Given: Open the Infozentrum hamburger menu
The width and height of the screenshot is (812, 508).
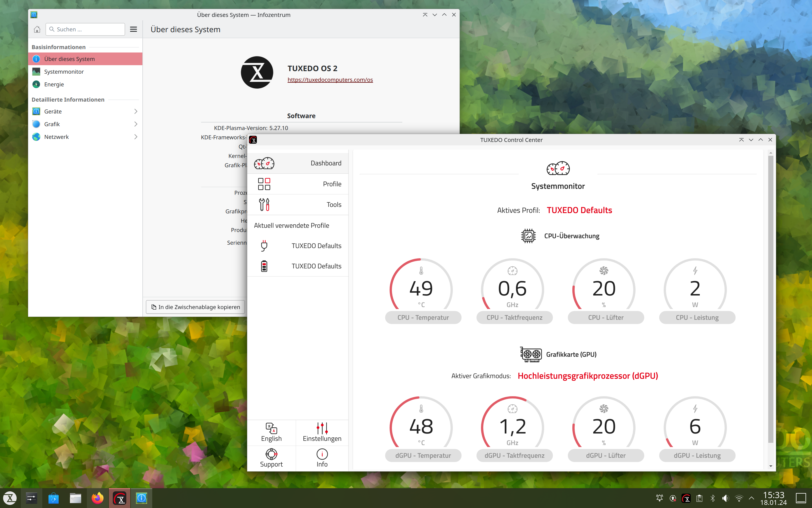Looking at the screenshot, I should point(134,29).
